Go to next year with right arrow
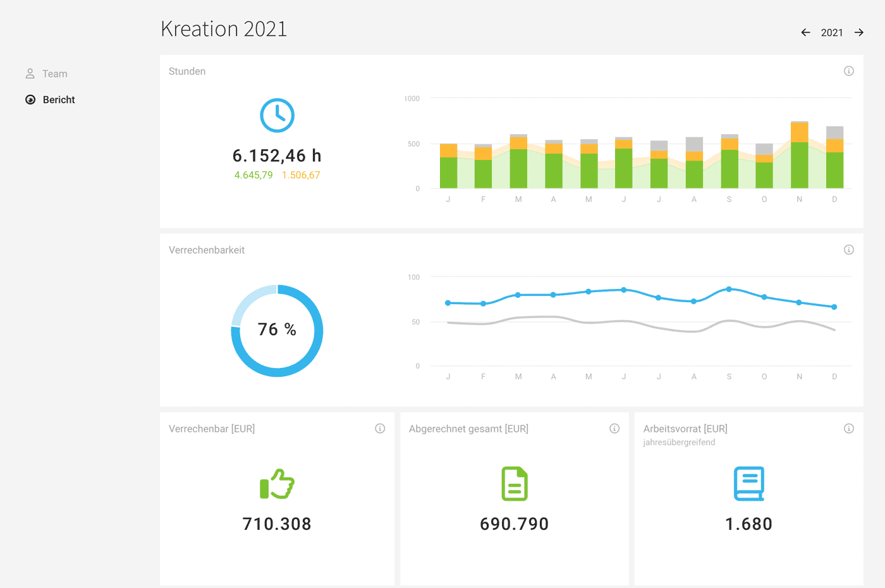885x588 pixels. 859,32
